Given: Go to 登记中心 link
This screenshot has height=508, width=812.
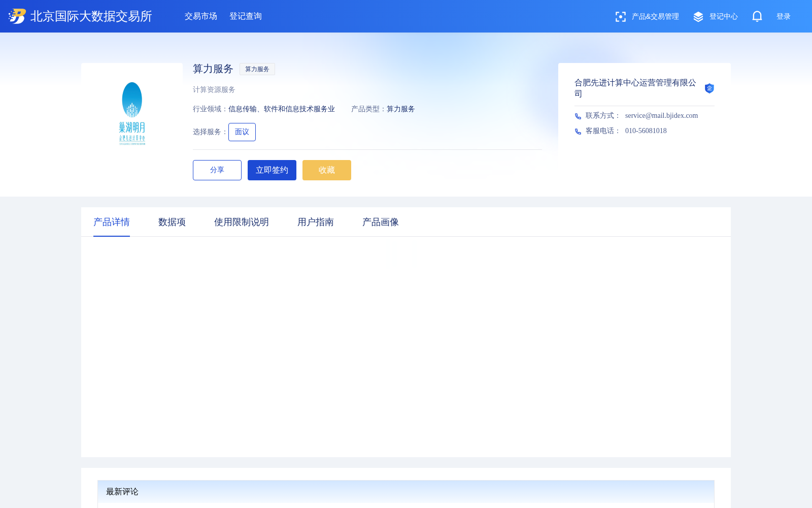Looking at the screenshot, I should tap(724, 17).
